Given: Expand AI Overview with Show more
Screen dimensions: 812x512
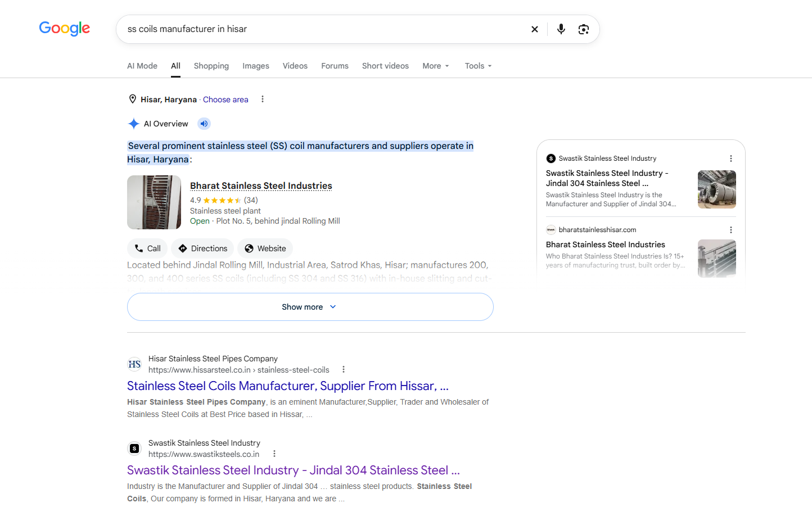Looking at the screenshot, I should point(310,307).
